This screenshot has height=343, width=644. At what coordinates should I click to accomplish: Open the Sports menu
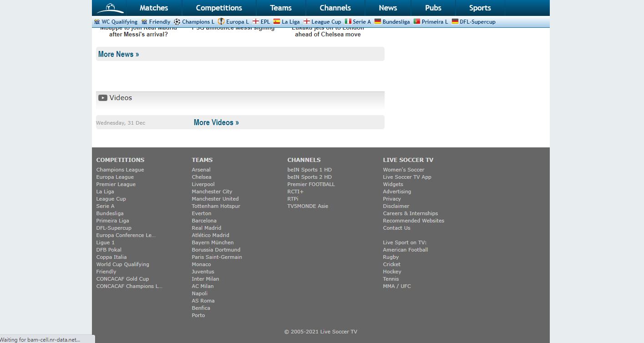[x=480, y=8]
